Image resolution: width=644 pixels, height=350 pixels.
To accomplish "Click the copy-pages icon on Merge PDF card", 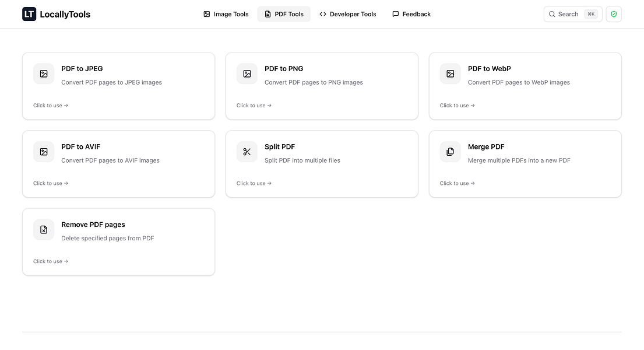I will [450, 152].
